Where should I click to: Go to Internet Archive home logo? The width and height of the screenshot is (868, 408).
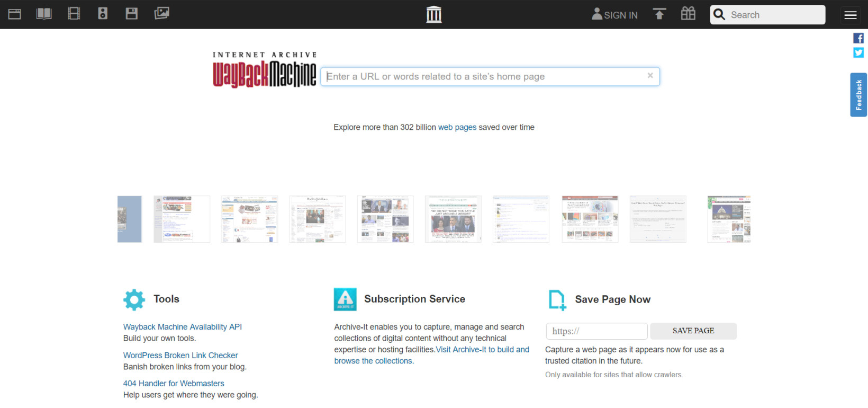tap(434, 14)
